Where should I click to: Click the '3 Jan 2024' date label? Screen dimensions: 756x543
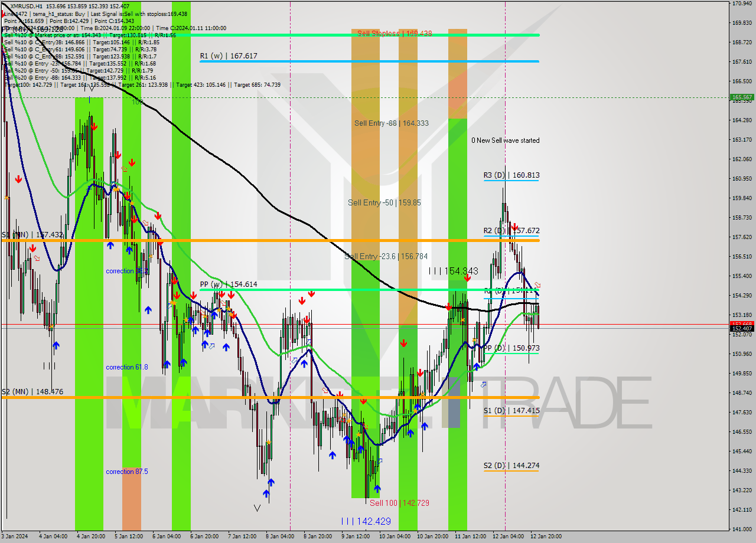point(14,537)
